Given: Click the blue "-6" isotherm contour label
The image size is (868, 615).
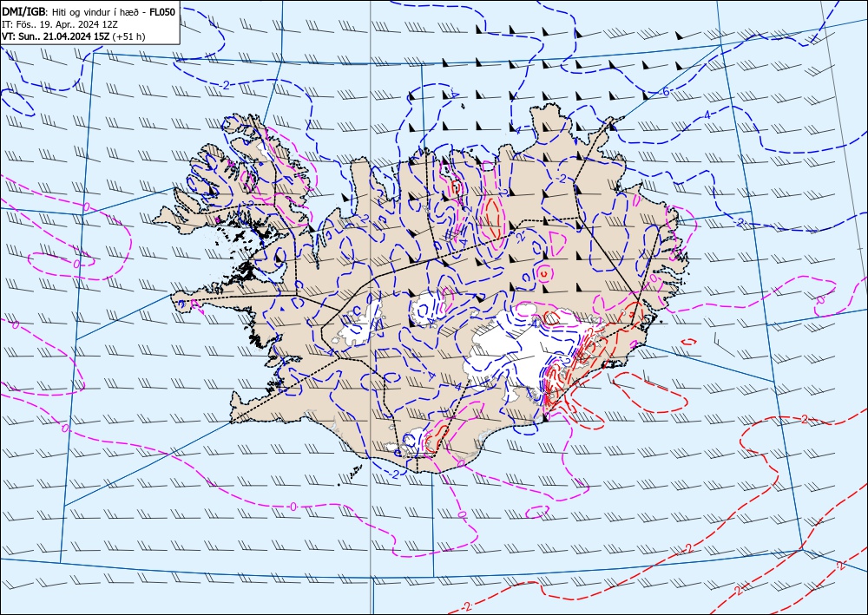Looking at the screenshot, I should [x=664, y=92].
